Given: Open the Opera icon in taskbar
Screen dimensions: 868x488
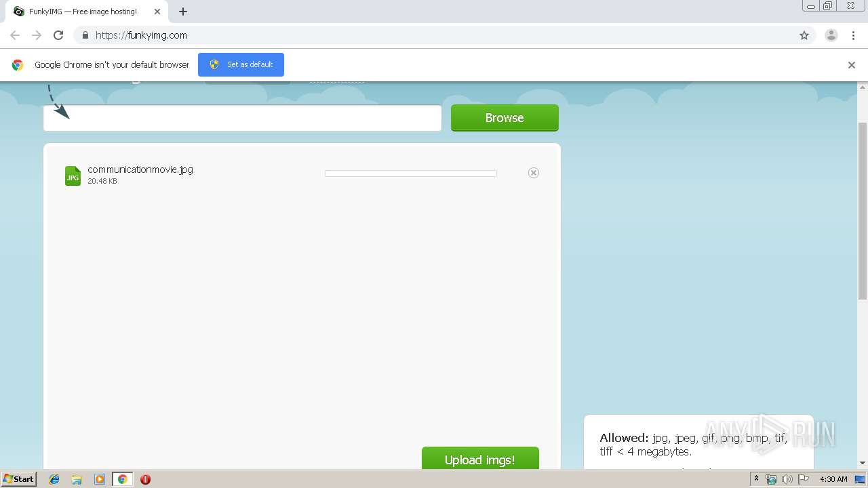Looking at the screenshot, I should [145, 479].
